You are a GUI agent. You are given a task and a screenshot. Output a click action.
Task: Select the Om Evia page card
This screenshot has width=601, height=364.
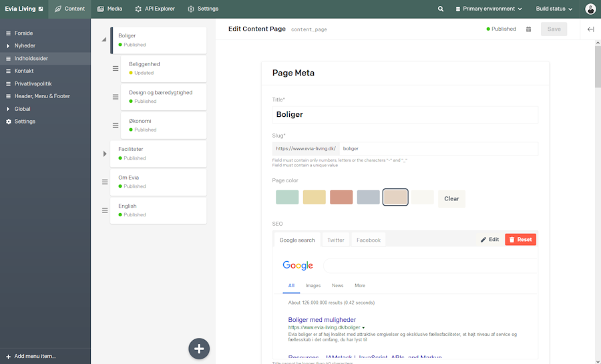tap(158, 182)
